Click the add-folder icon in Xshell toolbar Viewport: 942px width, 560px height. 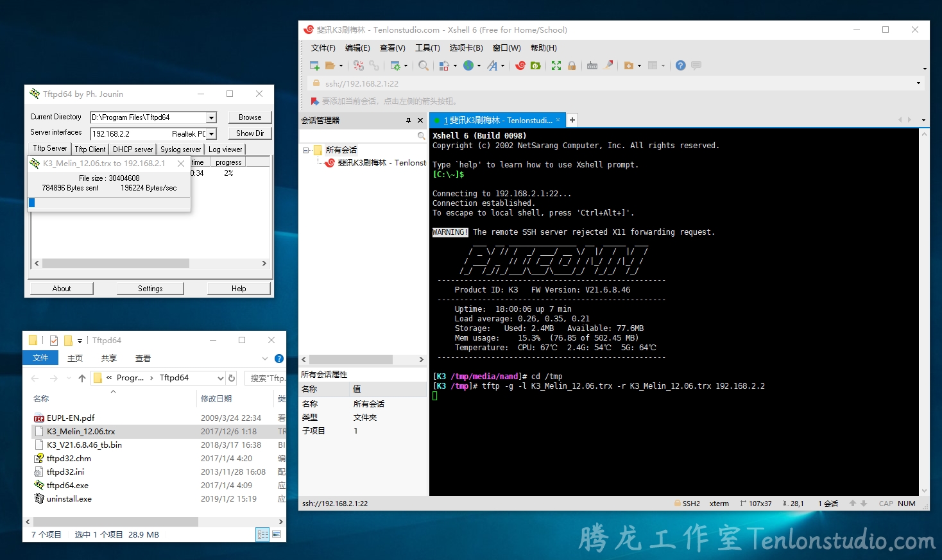629,65
